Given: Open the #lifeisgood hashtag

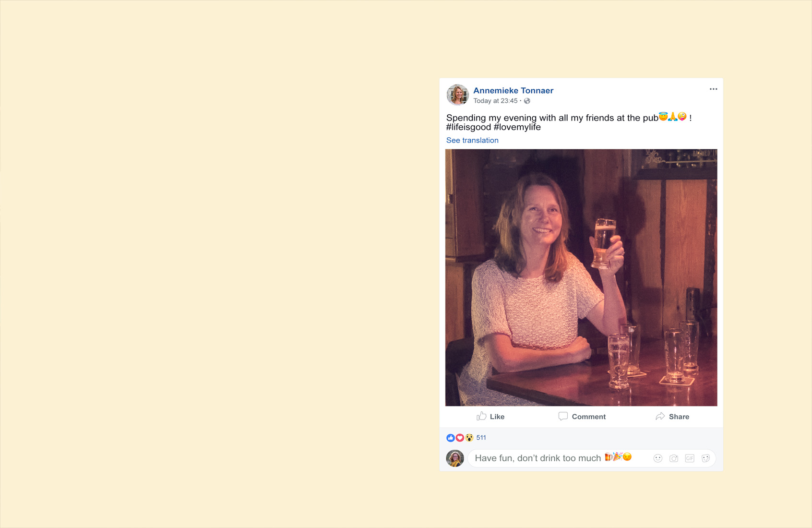Looking at the screenshot, I should (x=468, y=127).
